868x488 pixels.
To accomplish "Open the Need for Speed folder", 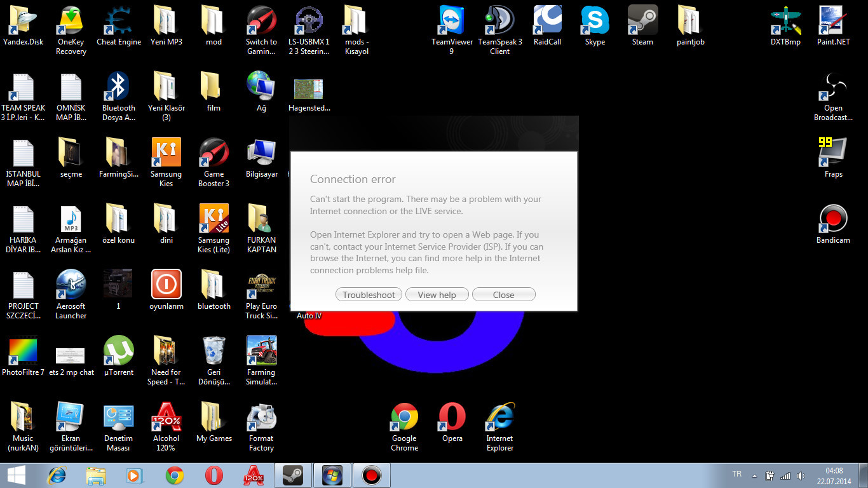I will 166,361.
